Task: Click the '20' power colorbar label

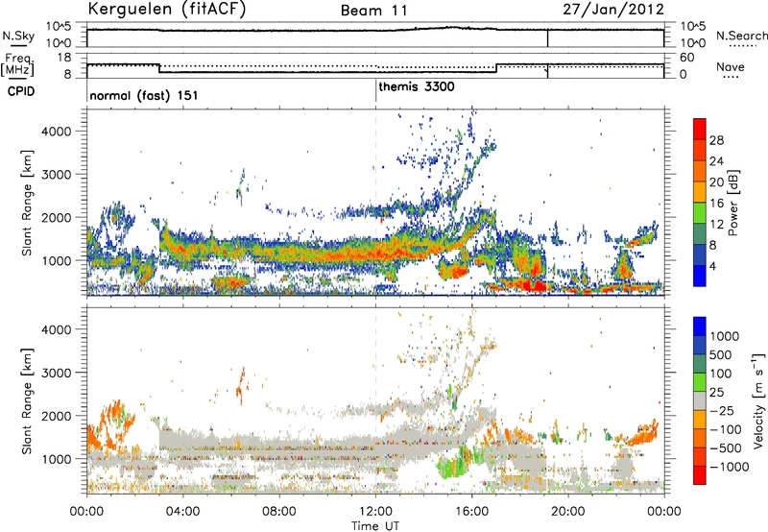Action: 716,182
